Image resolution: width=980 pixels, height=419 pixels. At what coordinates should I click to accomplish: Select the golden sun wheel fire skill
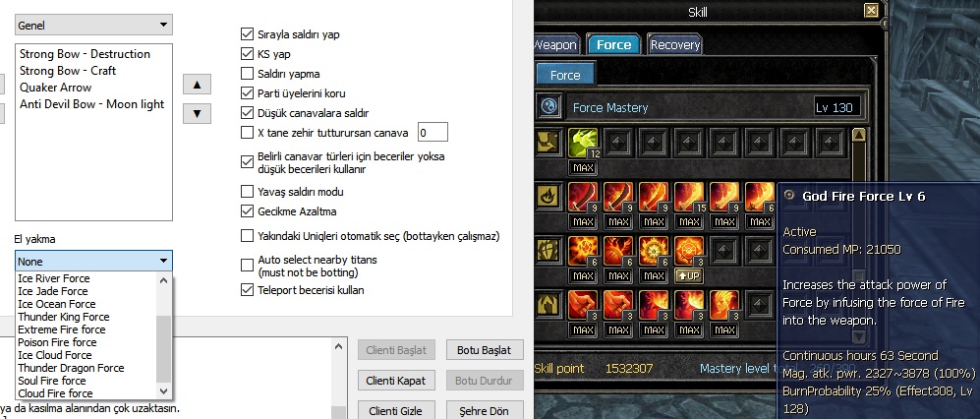[654, 251]
